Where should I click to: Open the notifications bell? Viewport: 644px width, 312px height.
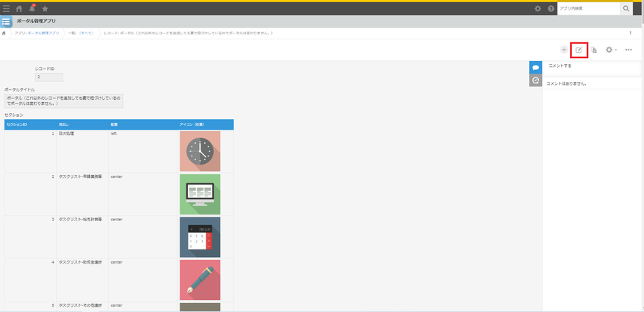32,9
